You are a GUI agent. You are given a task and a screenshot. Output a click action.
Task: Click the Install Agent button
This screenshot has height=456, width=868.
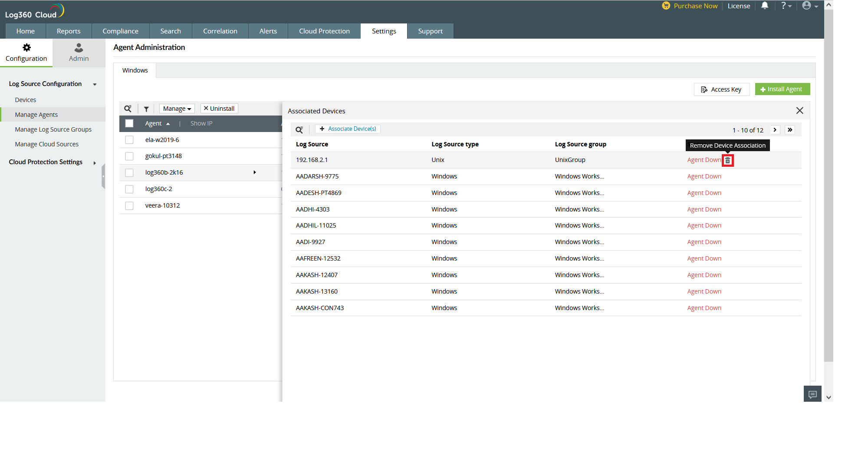782,89
